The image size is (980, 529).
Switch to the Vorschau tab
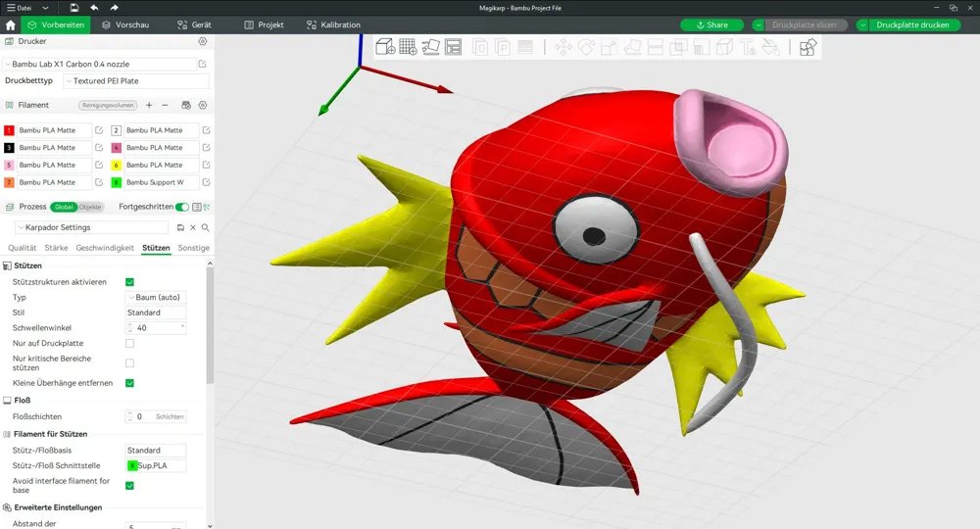coord(125,25)
